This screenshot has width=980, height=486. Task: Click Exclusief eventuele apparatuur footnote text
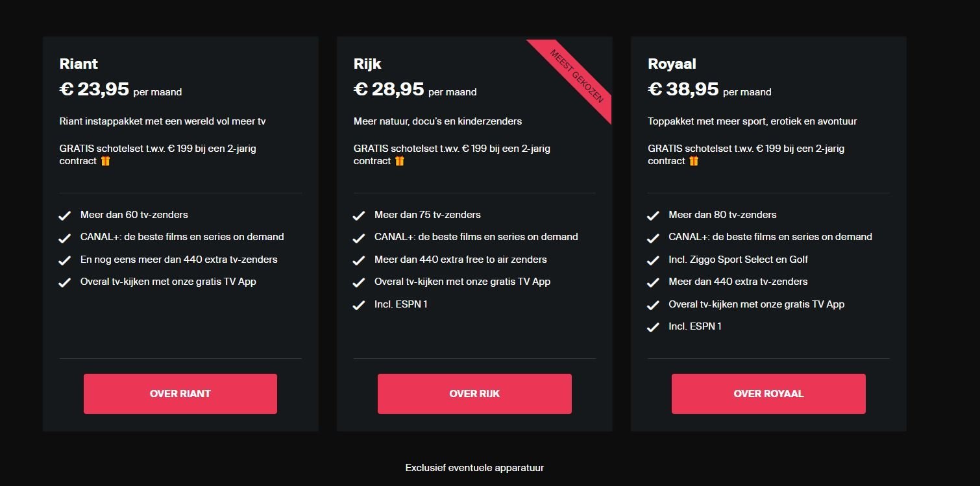click(x=474, y=467)
